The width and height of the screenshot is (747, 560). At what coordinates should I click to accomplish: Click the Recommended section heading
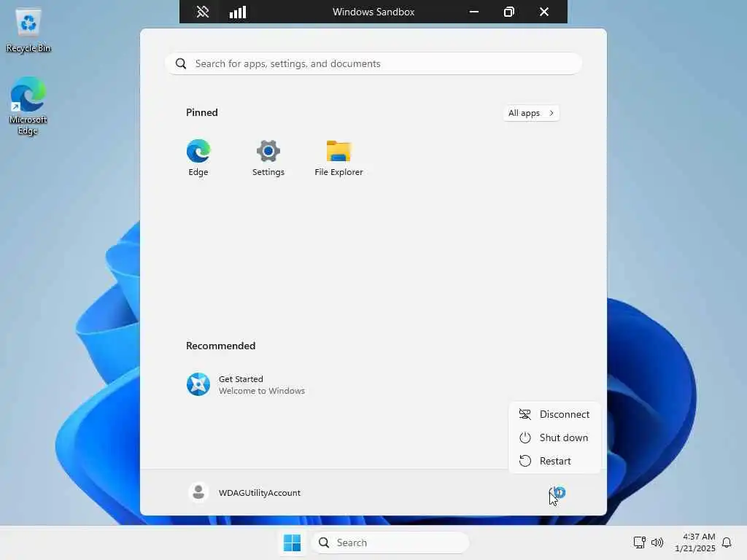click(x=220, y=346)
